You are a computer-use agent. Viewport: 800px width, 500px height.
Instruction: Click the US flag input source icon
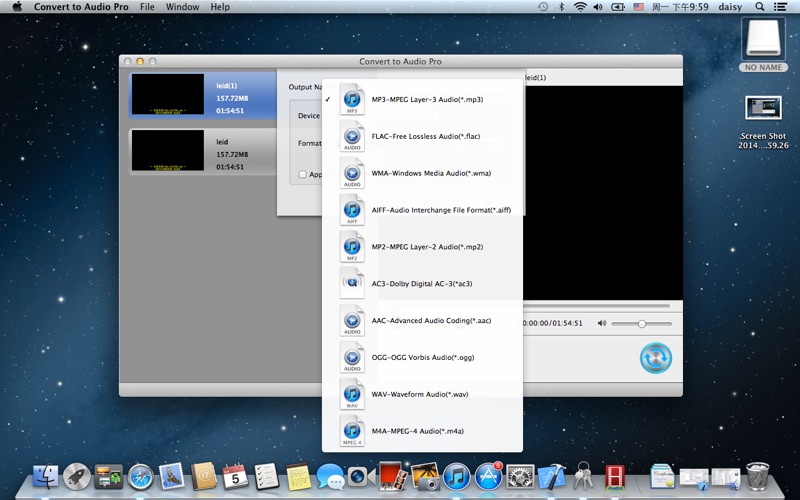[x=638, y=7]
